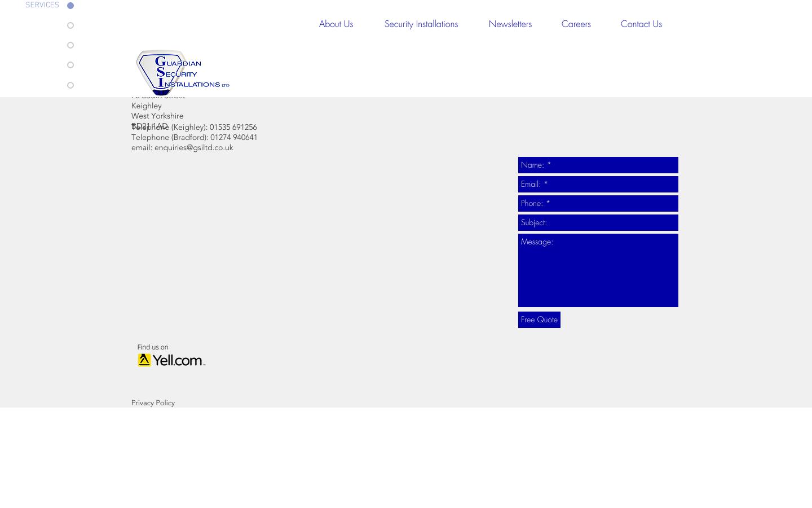Click the Yell.com logo

(171, 360)
